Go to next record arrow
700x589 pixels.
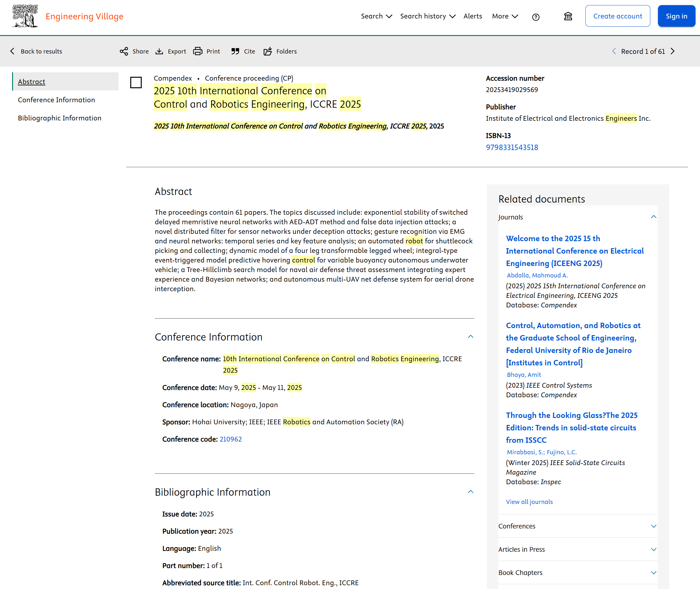pyautogui.click(x=673, y=51)
